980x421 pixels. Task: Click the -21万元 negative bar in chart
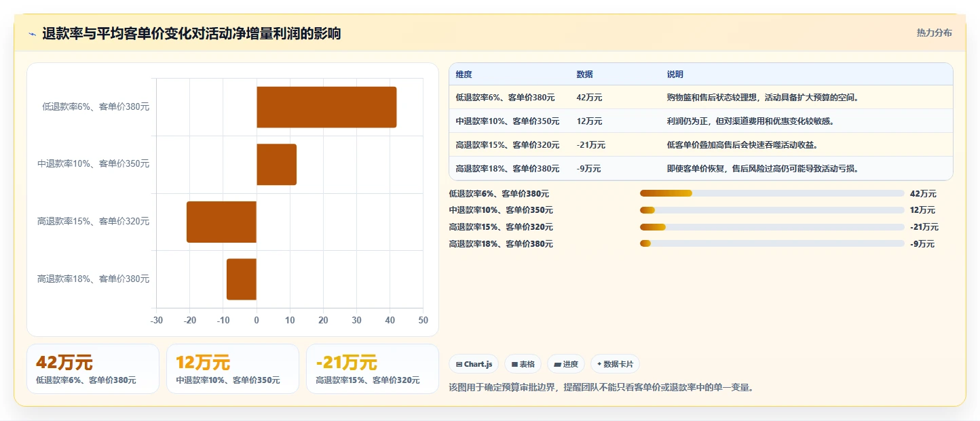221,222
